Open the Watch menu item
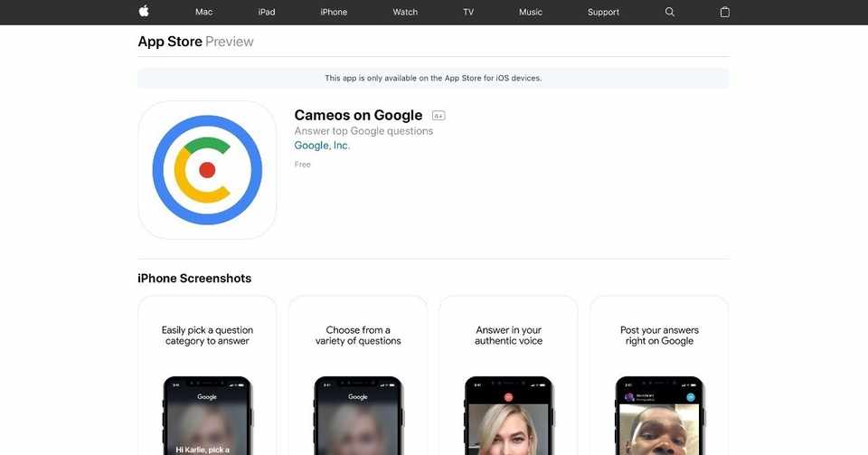 (405, 12)
